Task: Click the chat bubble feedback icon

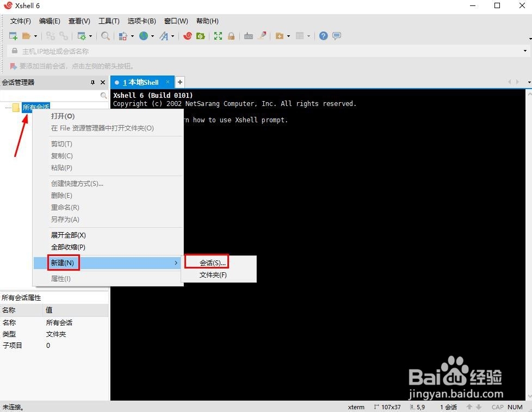Action: pyautogui.click(x=337, y=36)
